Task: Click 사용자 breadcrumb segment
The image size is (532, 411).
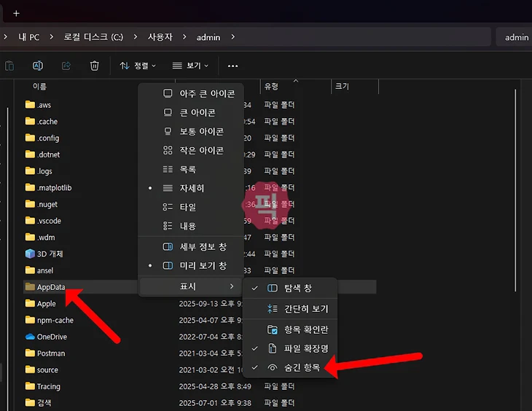Action: click(160, 37)
